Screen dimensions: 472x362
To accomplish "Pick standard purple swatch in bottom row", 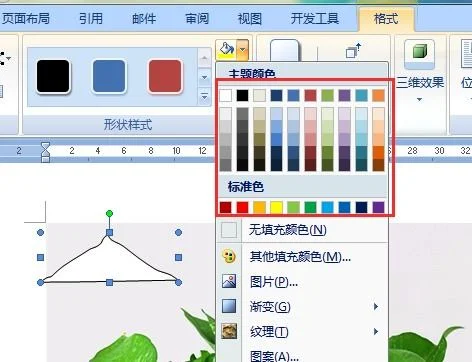I will (x=379, y=207).
